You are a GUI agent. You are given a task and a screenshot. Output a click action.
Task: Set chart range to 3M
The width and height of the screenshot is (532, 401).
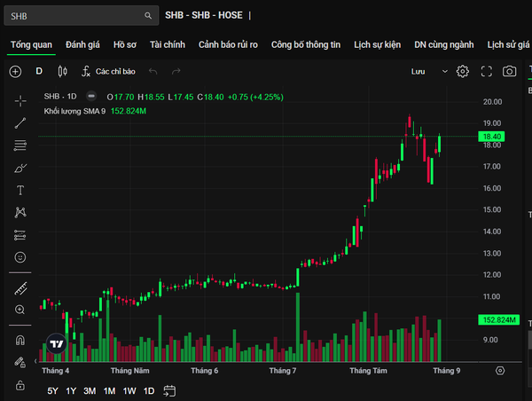(x=90, y=391)
